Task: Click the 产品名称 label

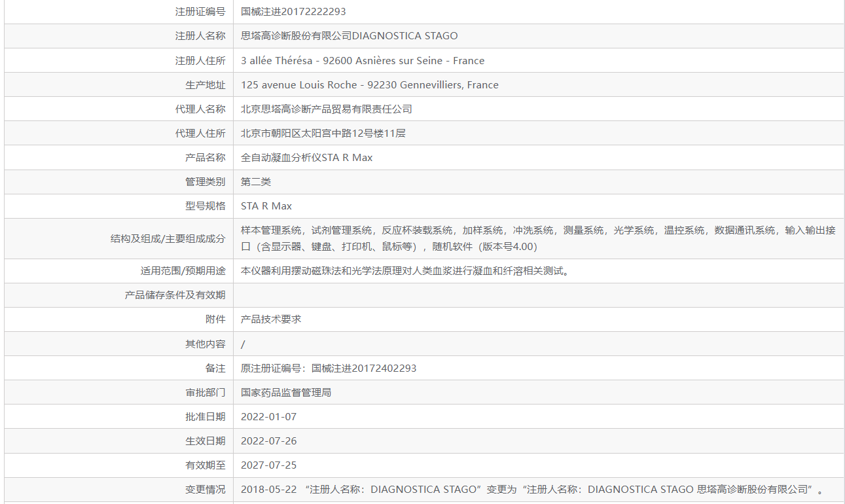Action: coord(206,157)
